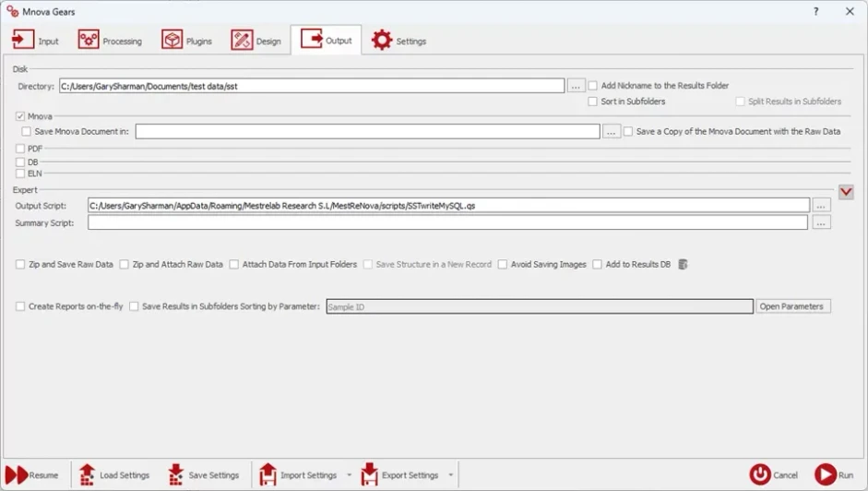Toggle Sort in Subfolders checkbox

(x=592, y=102)
